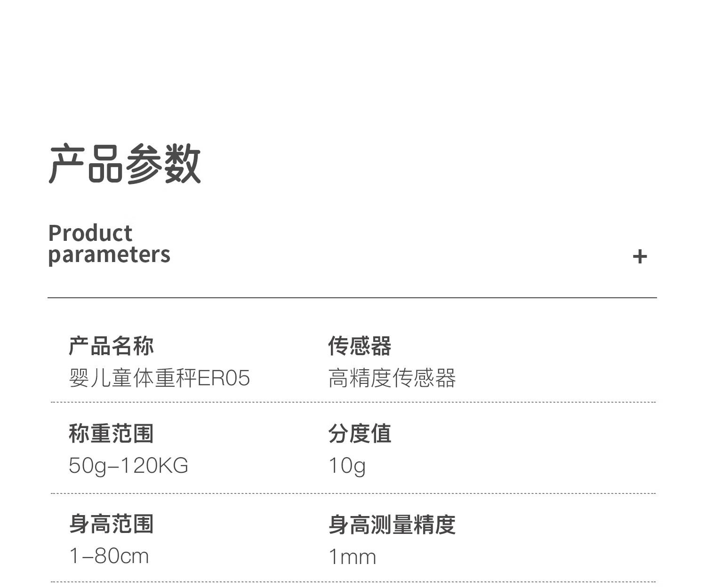The width and height of the screenshot is (706, 588).
Task: Select the 称重范围 label
Action: pos(111,433)
